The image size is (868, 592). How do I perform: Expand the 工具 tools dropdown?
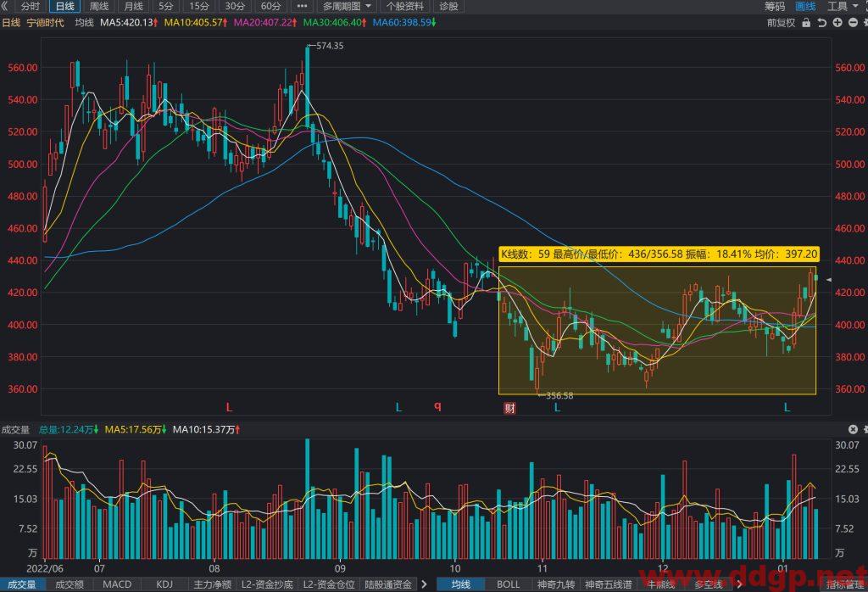tap(842, 6)
